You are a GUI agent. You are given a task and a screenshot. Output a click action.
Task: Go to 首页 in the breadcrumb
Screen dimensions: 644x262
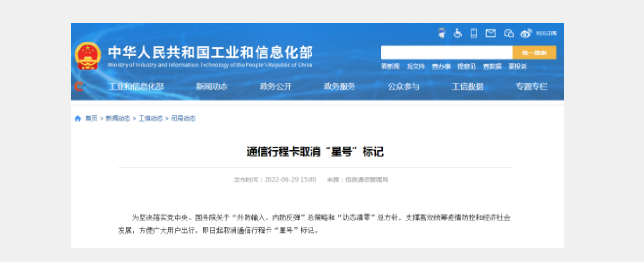point(91,119)
